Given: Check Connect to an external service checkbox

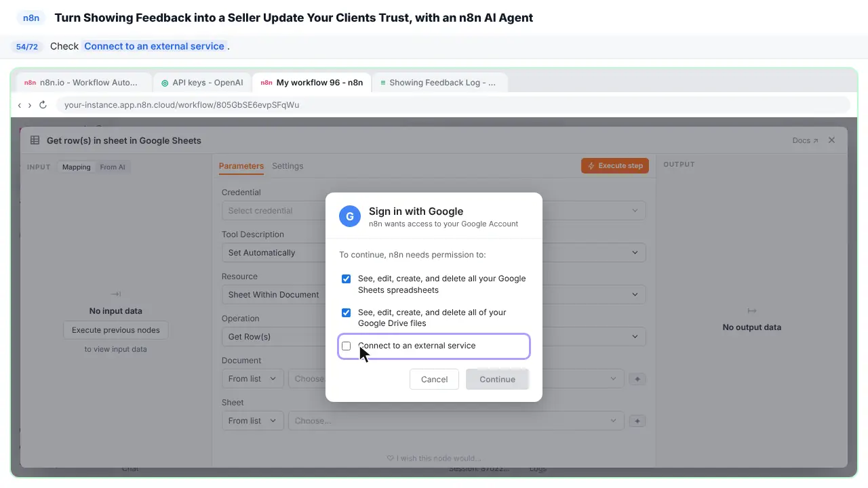Looking at the screenshot, I should click(x=347, y=346).
